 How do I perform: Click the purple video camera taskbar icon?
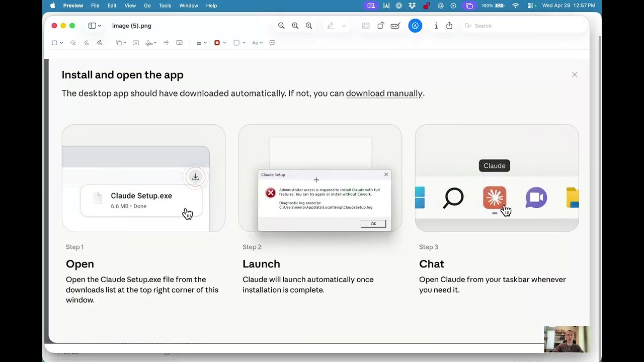pyautogui.click(x=536, y=198)
